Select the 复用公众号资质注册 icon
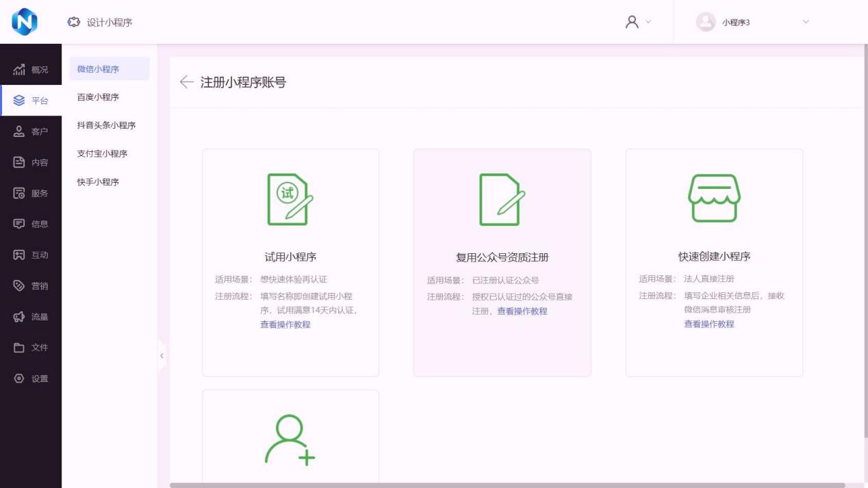 click(x=502, y=199)
